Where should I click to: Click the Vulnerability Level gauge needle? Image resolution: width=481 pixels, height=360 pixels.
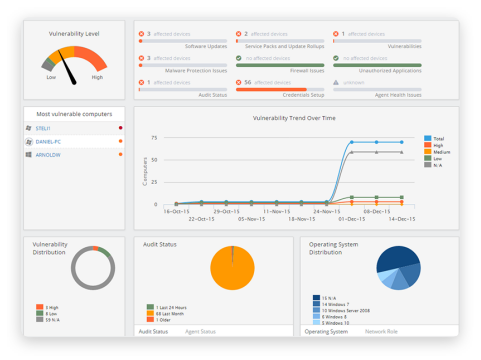point(67,67)
